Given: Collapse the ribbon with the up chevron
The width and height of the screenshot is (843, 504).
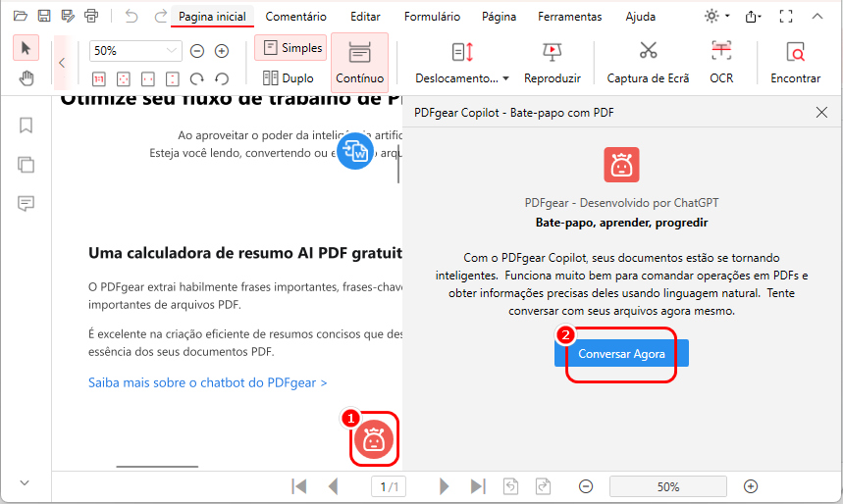Looking at the screenshot, I should (817, 17).
